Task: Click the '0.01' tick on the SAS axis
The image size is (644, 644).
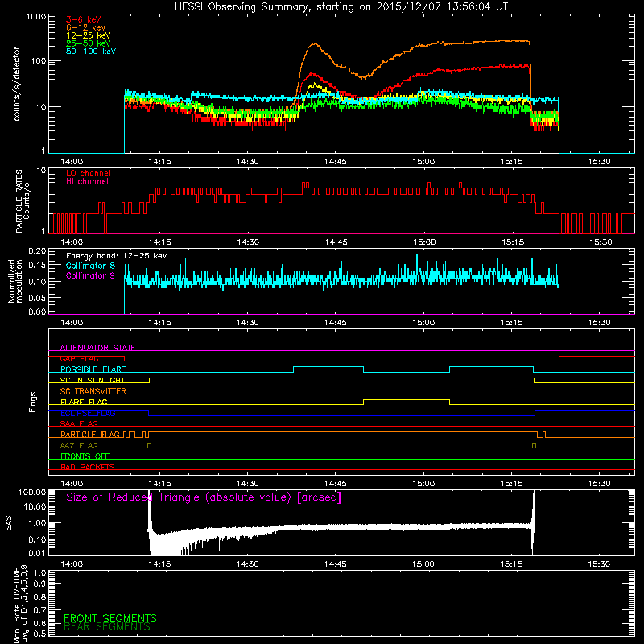Action: point(37,553)
